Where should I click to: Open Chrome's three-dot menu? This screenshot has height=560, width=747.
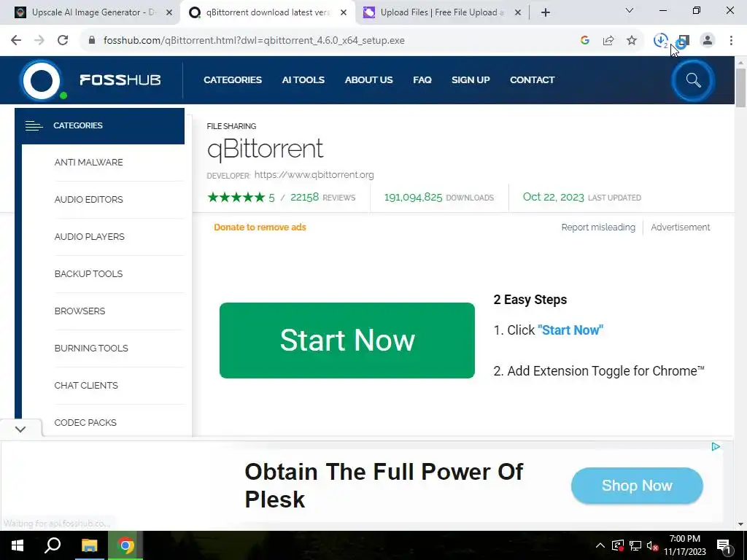731,41
